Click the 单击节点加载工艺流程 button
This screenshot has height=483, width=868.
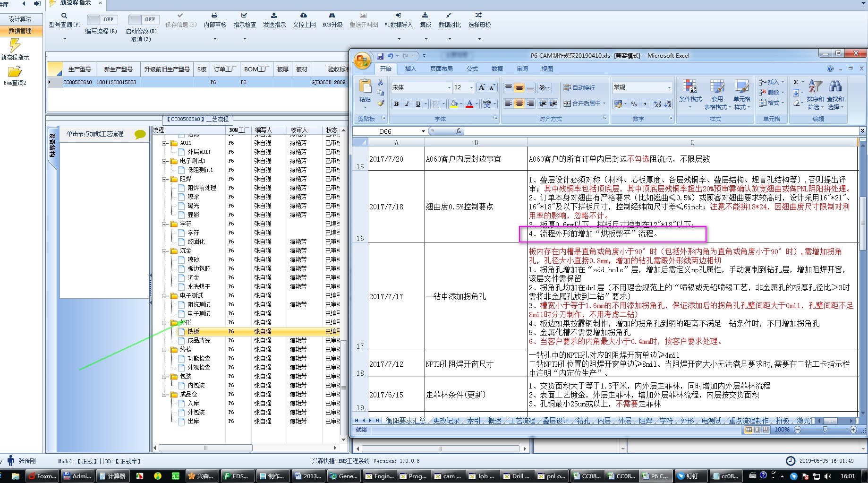(104, 134)
